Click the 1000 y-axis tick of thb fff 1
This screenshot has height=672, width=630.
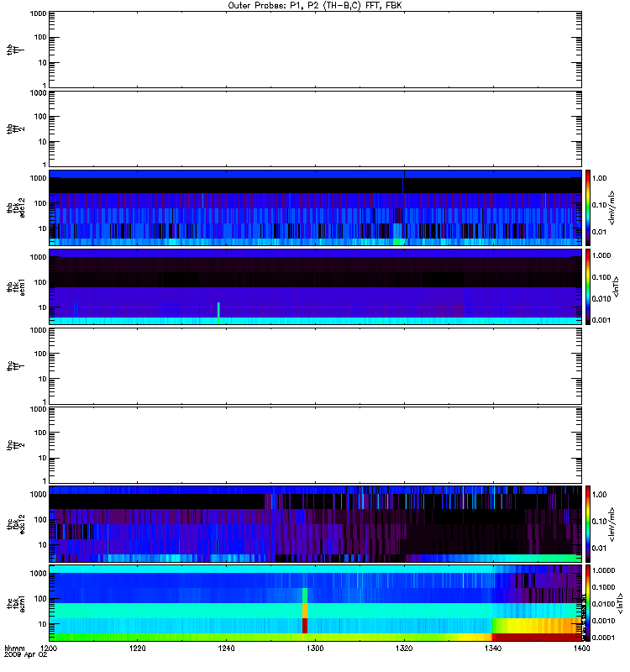pyautogui.click(x=38, y=13)
